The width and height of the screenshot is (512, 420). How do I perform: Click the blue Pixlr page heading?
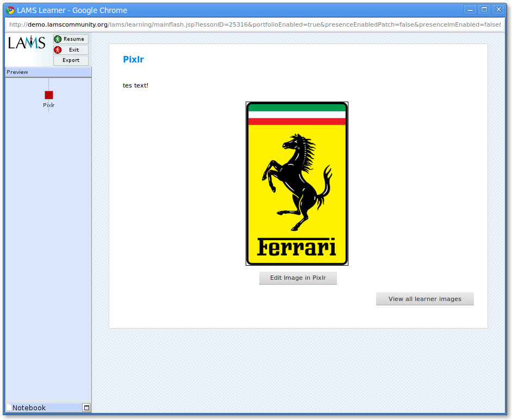tap(133, 60)
